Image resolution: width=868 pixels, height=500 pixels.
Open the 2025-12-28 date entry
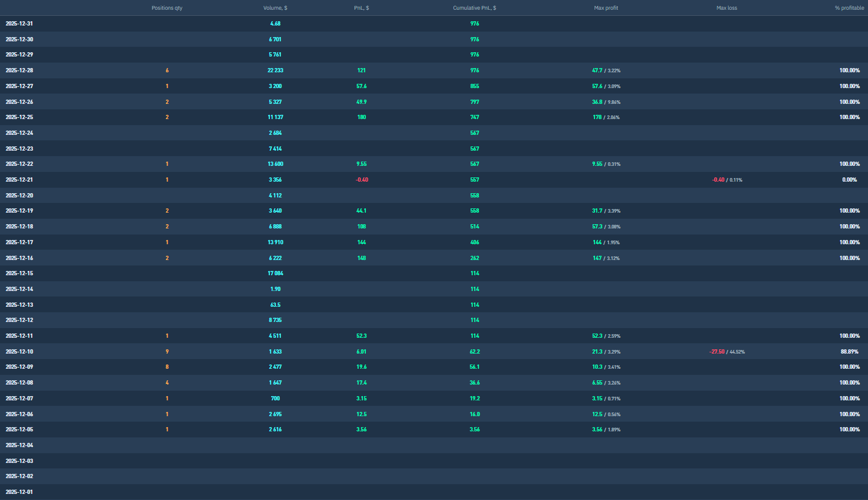point(19,70)
